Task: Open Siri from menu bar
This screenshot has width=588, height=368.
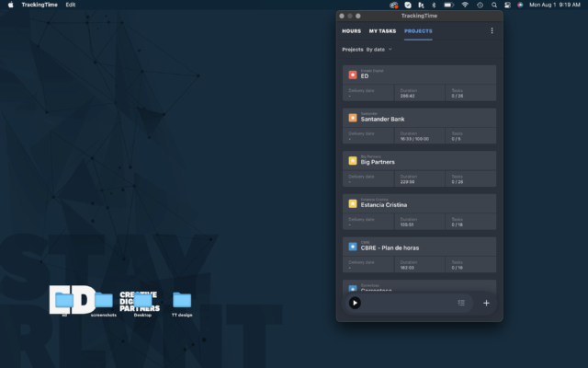Action: 520,5
